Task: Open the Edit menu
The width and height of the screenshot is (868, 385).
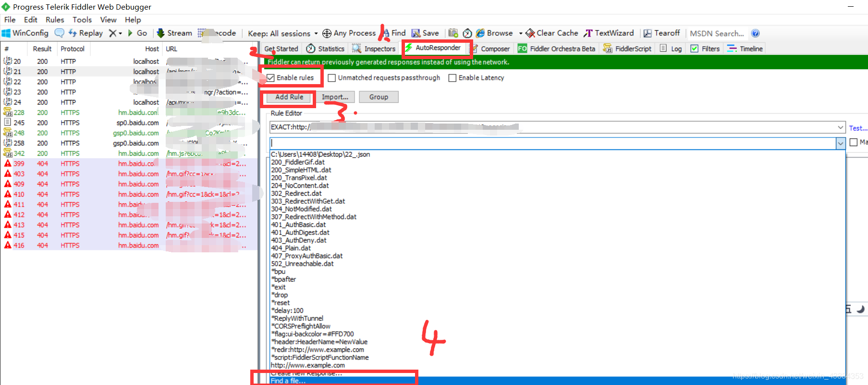Action: pyautogui.click(x=30, y=20)
